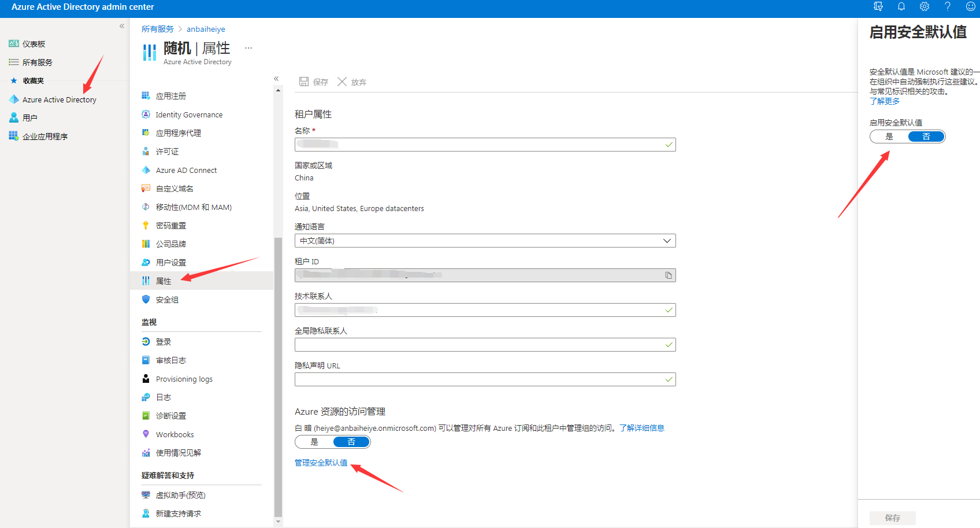Click the resource menu vertical scrollbar

[278, 376]
